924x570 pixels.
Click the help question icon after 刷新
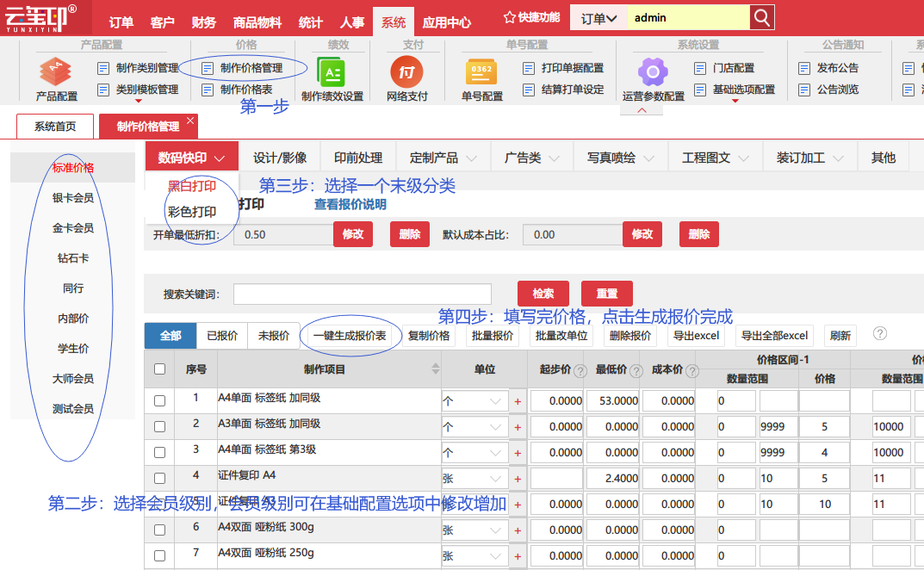point(880,333)
